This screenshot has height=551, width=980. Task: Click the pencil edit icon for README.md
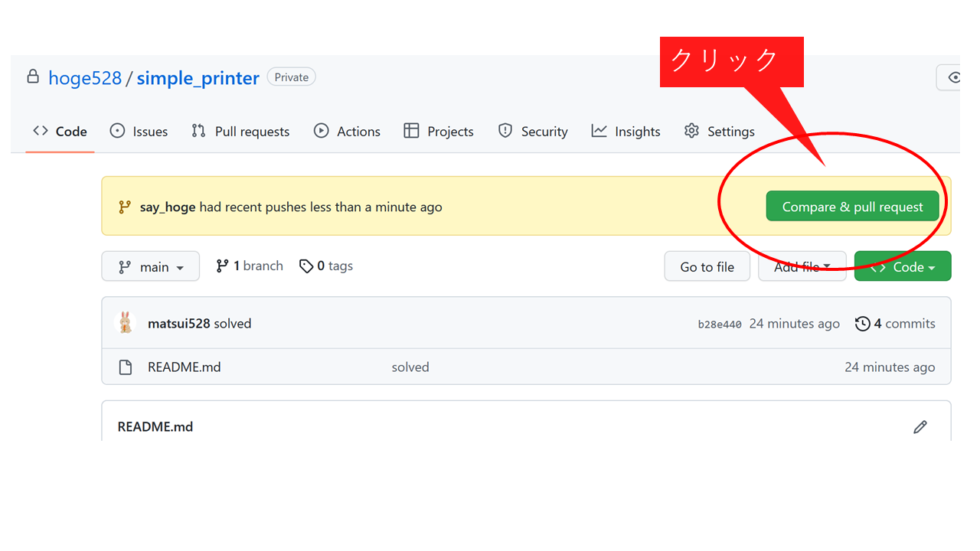coord(920,427)
